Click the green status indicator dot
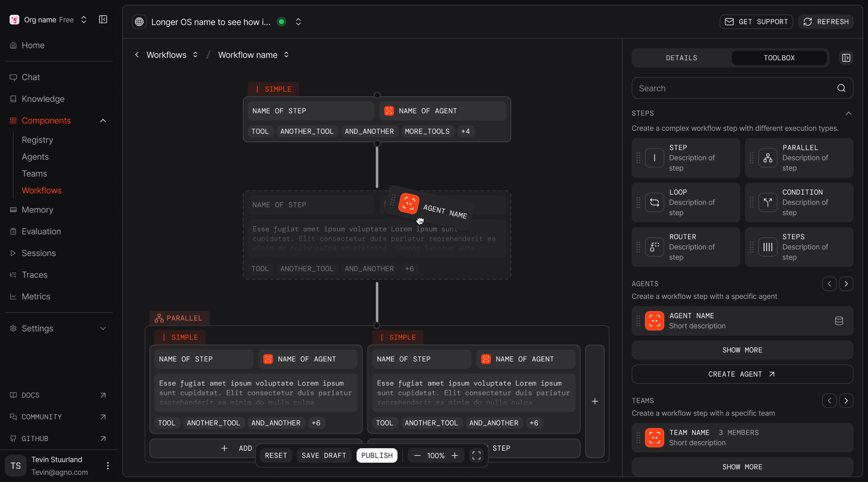 pyautogui.click(x=281, y=22)
